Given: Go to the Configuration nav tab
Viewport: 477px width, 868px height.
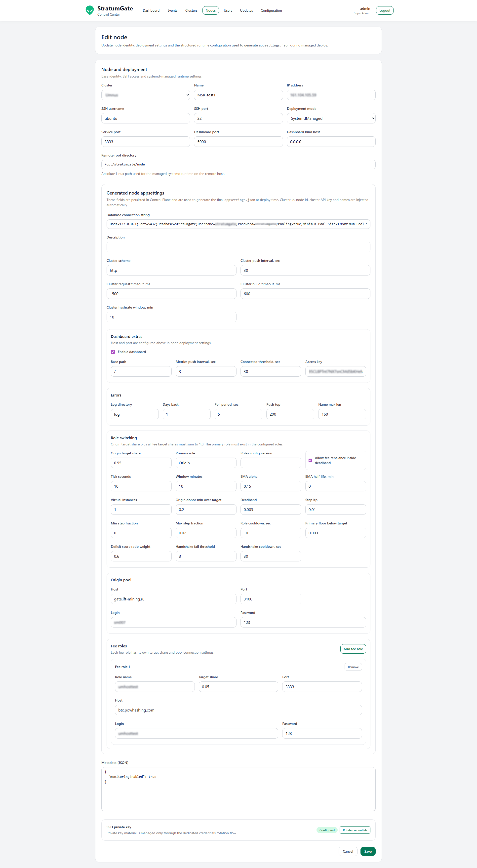Looking at the screenshot, I should [271, 10].
